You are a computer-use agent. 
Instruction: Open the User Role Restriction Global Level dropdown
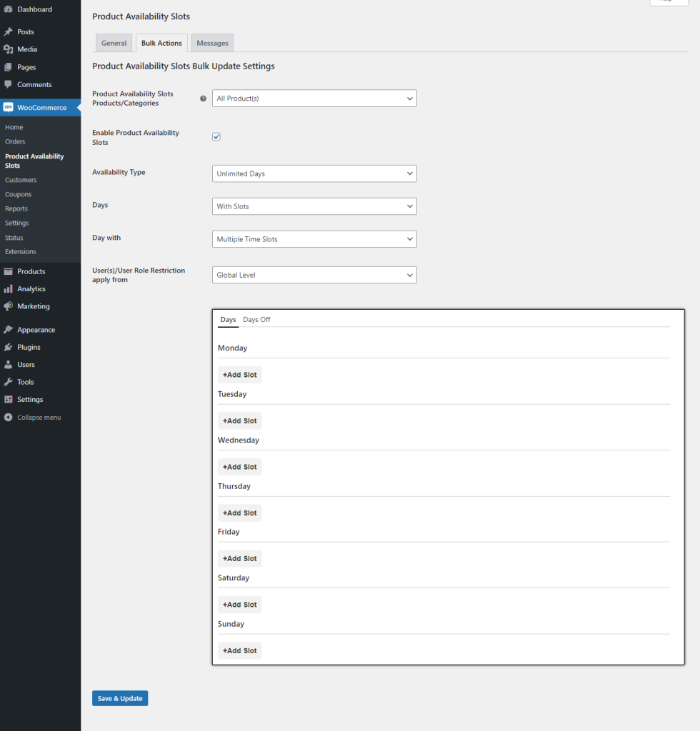(x=314, y=275)
